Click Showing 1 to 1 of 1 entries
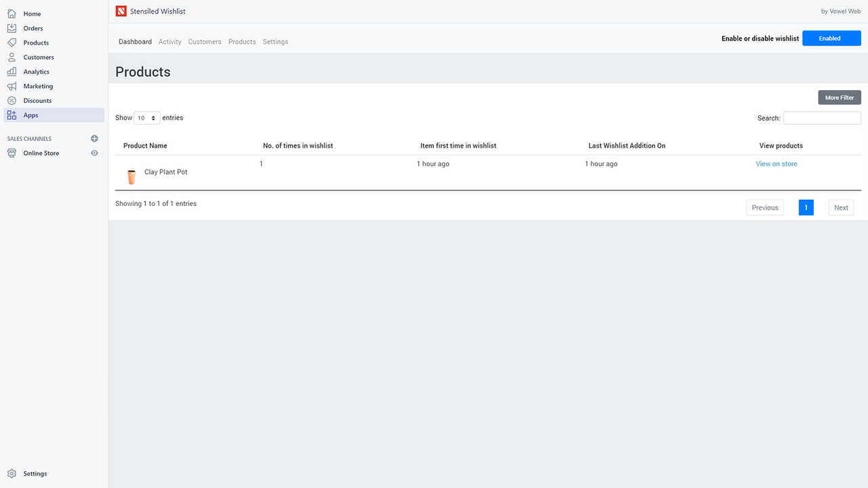 pyautogui.click(x=156, y=203)
